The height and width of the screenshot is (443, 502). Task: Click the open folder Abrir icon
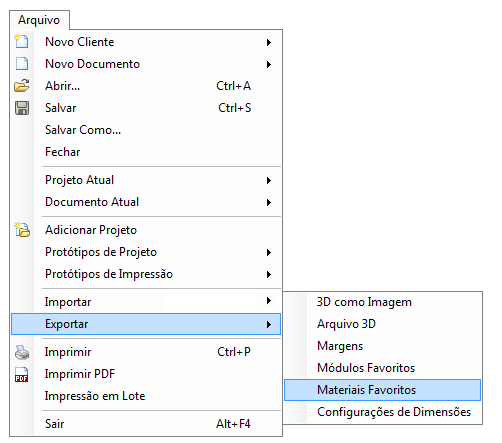(22, 85)
